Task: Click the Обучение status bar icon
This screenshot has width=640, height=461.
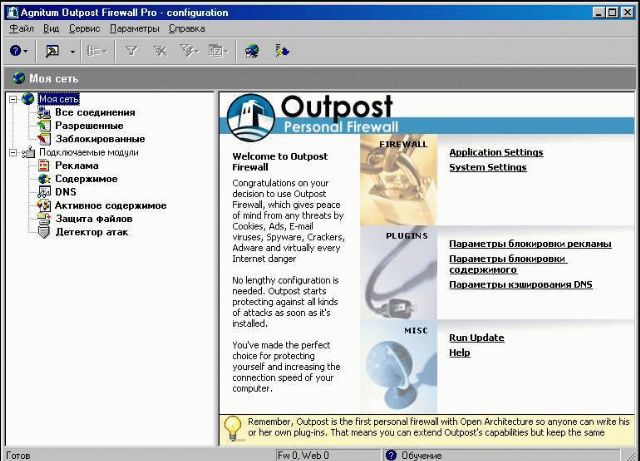Action: [391, 455]
